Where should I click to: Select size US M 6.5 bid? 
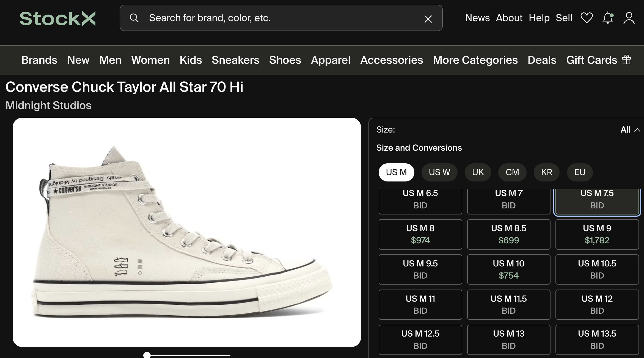(420, 201)
